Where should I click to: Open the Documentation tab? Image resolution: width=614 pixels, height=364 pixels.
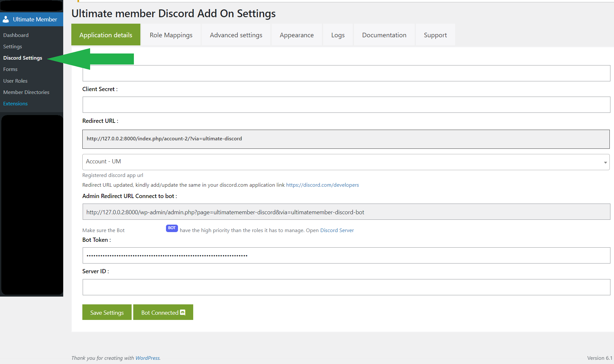(x=384, y=35)
